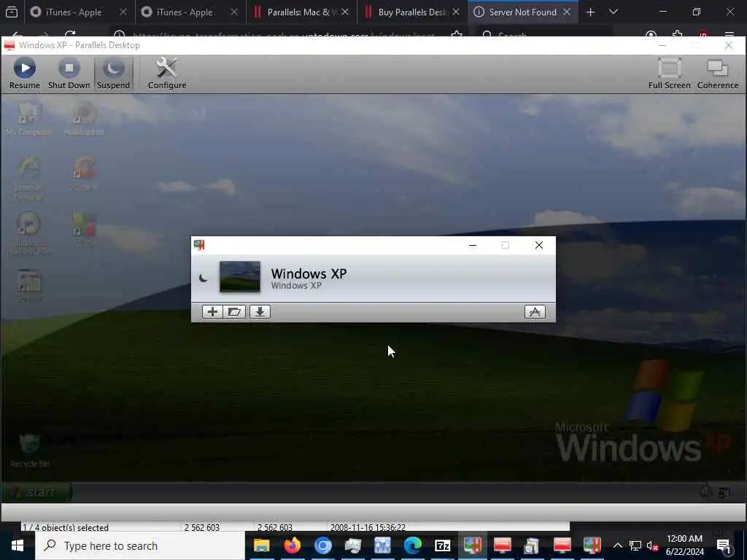Open Microsoft Edge from taskbar
This screenshot has width=747, height=560.
[x=413, y=545]
